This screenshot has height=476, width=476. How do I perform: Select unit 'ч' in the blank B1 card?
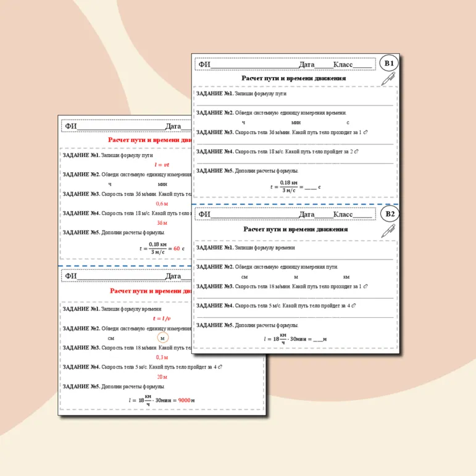pos(243,122)
